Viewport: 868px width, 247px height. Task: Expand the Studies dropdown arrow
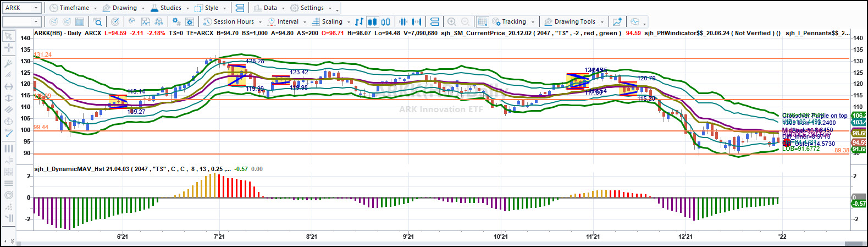[x=187, y=8]
